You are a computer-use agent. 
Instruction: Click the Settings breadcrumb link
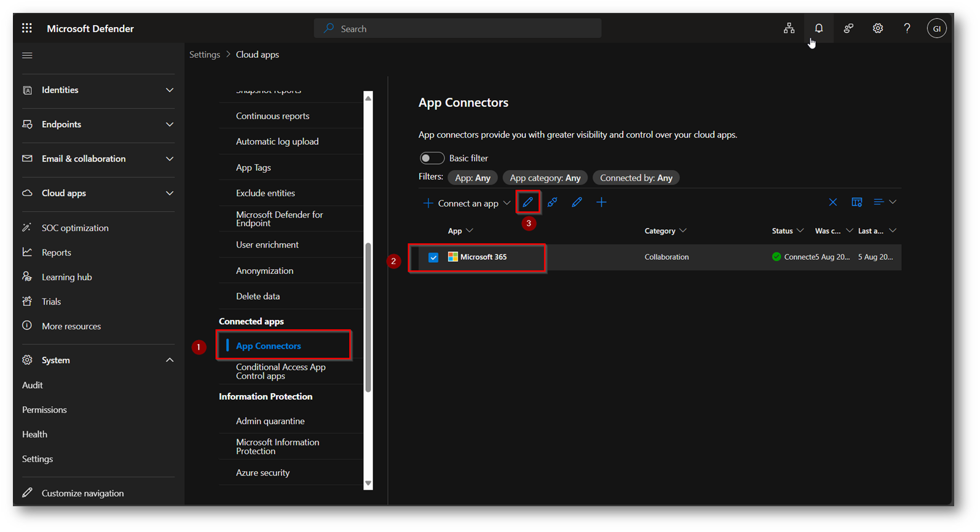click(x=204, y=55)
